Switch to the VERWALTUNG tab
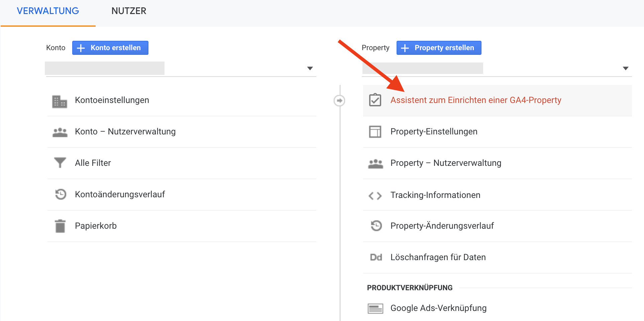The height and width of the screenshot is (321, 644). pos(48,11)
